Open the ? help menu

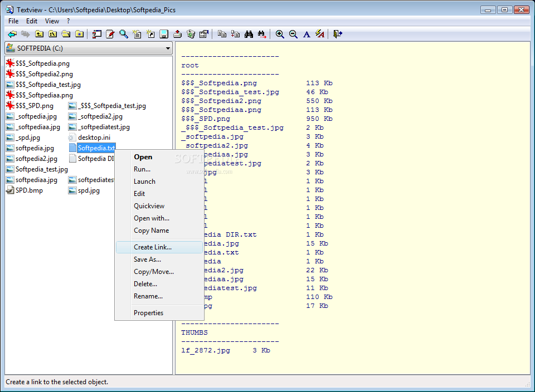point(68,21)
